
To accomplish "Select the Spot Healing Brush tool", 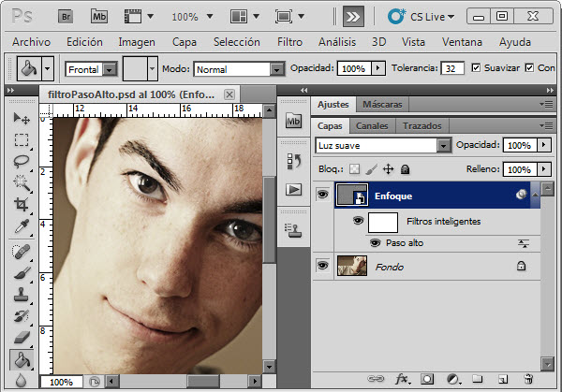I will tap(22, 252).
